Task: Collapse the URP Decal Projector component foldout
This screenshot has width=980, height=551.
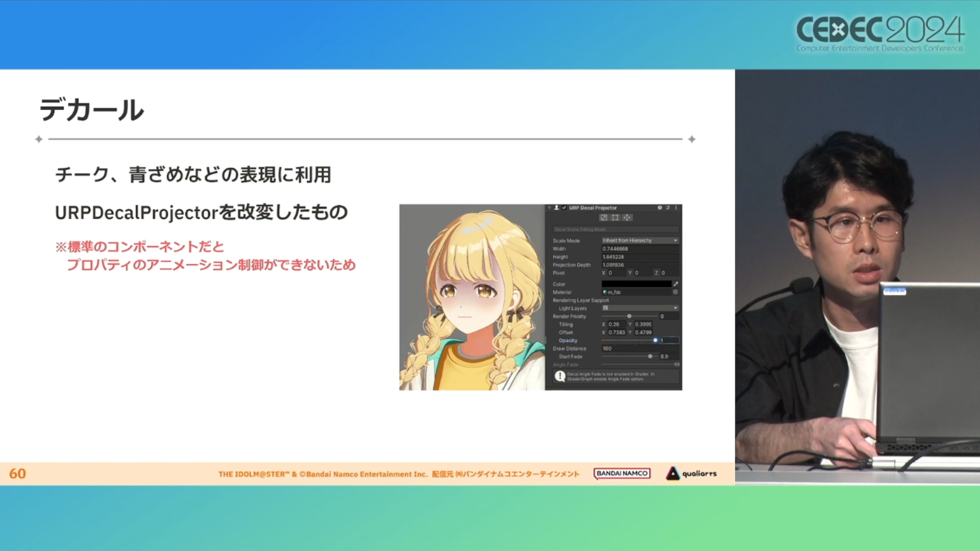Action: pos(550,208)
